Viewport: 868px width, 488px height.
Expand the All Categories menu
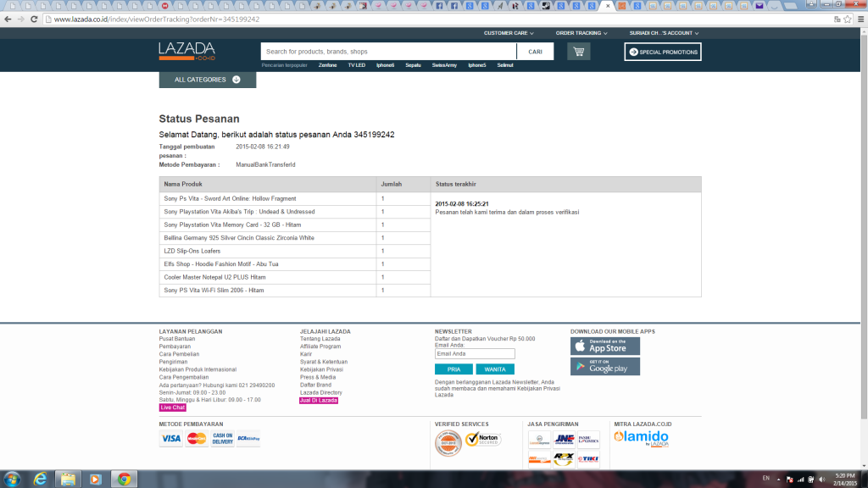click(208, 80)
